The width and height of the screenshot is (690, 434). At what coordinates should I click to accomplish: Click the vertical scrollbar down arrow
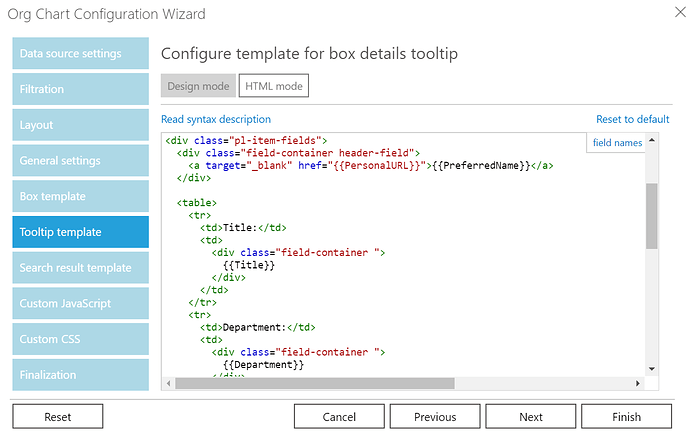(651, 368)
